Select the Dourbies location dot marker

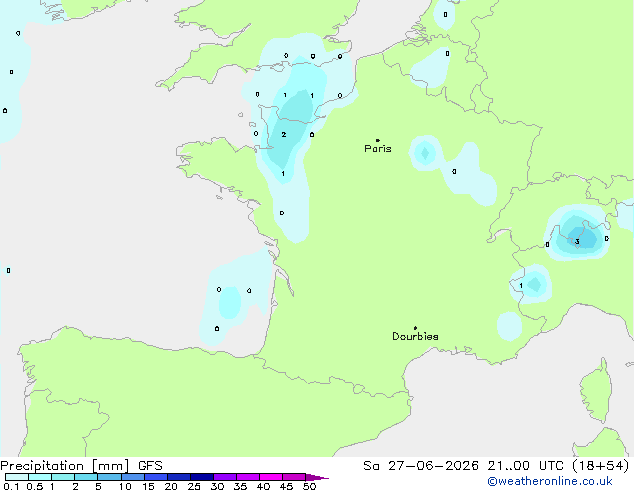tap(415, 328)
